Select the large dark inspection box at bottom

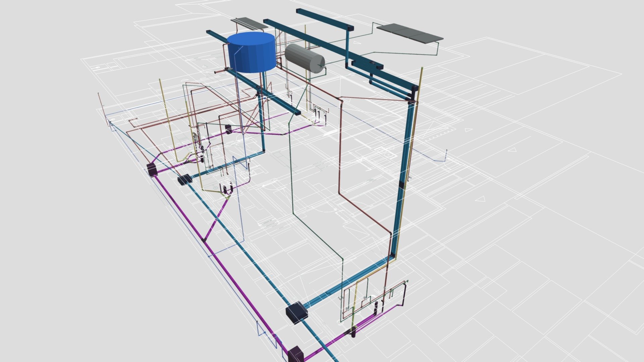click(297, 312)
